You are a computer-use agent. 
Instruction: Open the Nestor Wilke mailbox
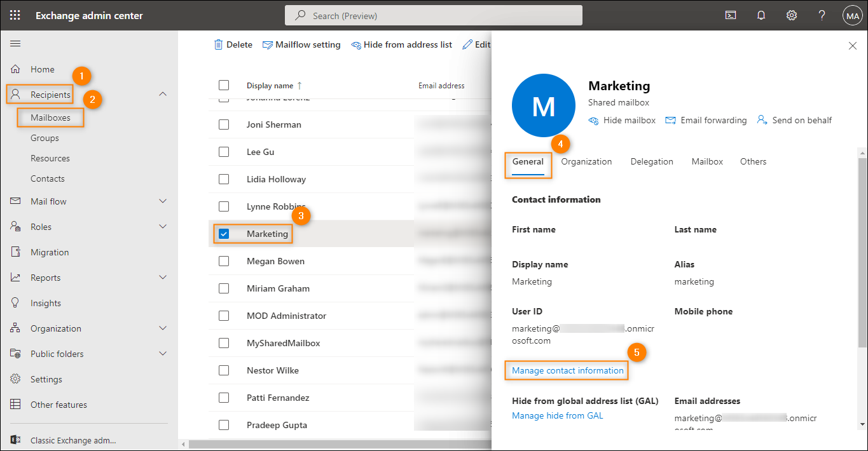273,370
